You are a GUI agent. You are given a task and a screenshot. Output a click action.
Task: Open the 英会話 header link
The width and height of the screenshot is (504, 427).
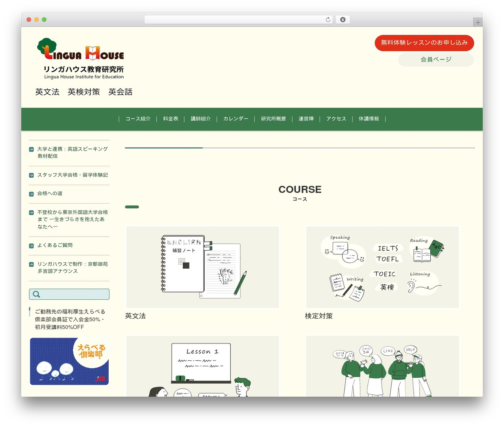pyautogui.click(x=120, y=92)
